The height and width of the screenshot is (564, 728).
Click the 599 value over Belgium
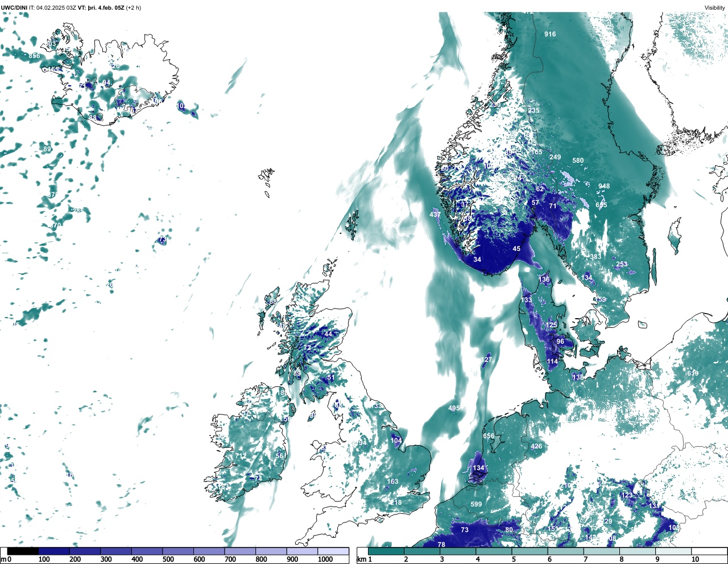(476, 504)
